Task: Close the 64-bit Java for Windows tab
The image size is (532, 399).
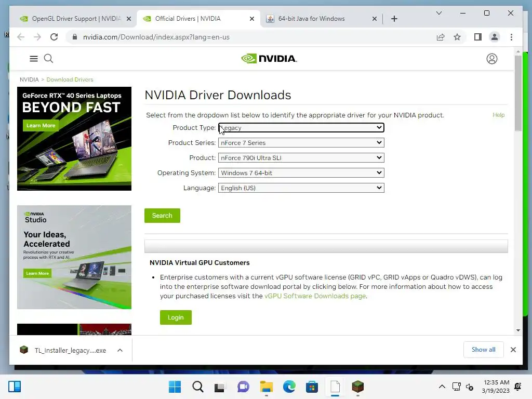Action: pos(374,19)
